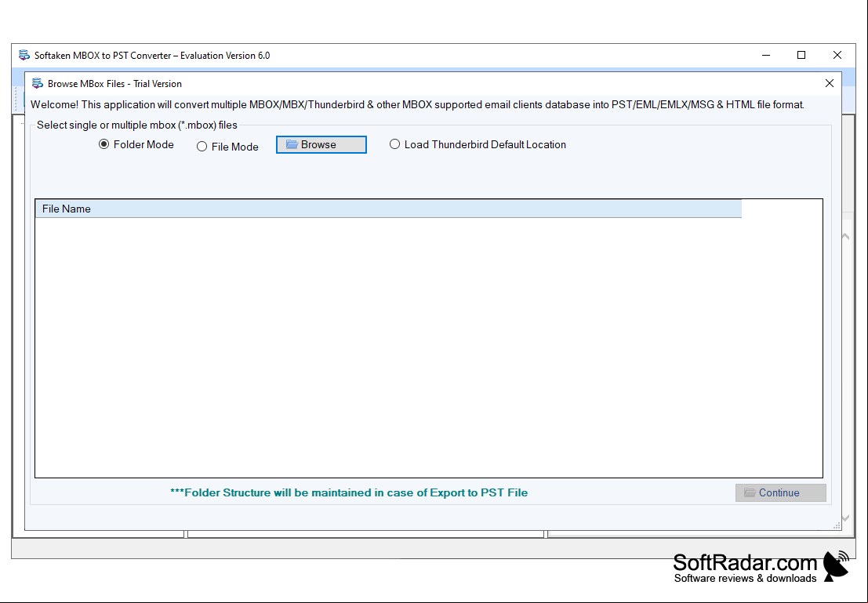Choose Load Thunderbird Default Location option
This screenshot has width=868, height=603.
click(478, 144)
